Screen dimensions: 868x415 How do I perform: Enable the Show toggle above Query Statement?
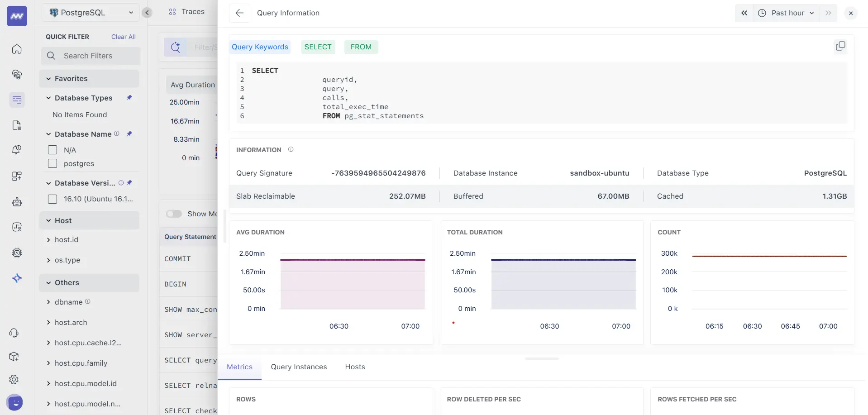(x=174, y=214)
